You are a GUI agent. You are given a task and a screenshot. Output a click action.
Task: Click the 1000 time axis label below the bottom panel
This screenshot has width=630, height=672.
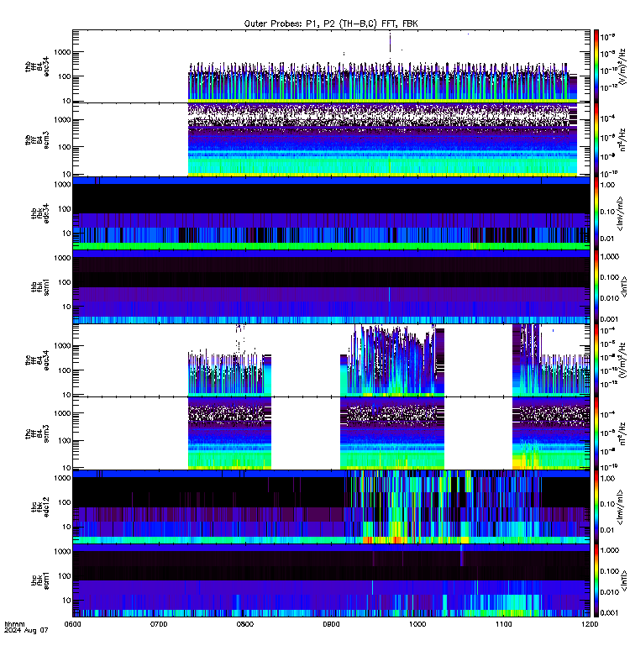click(x=417, y=624)
